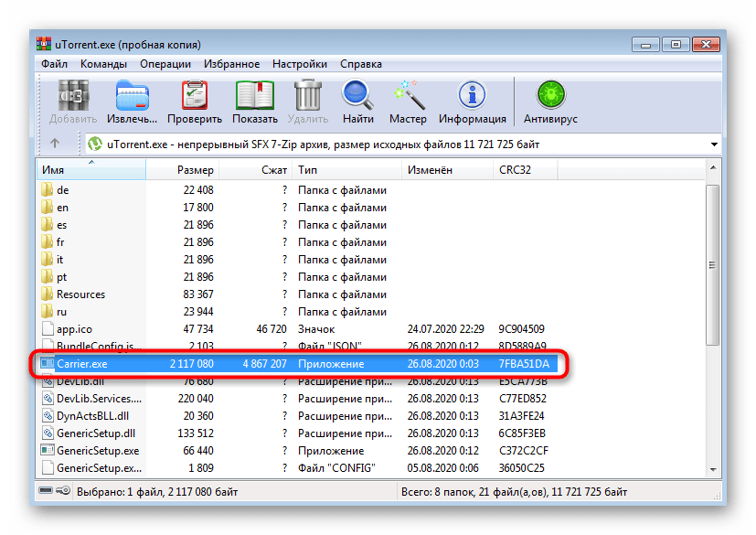Click the Проверить (Test) toolbar icon
756x535 pixels.
pyautogui.click(x=195, y=95)
